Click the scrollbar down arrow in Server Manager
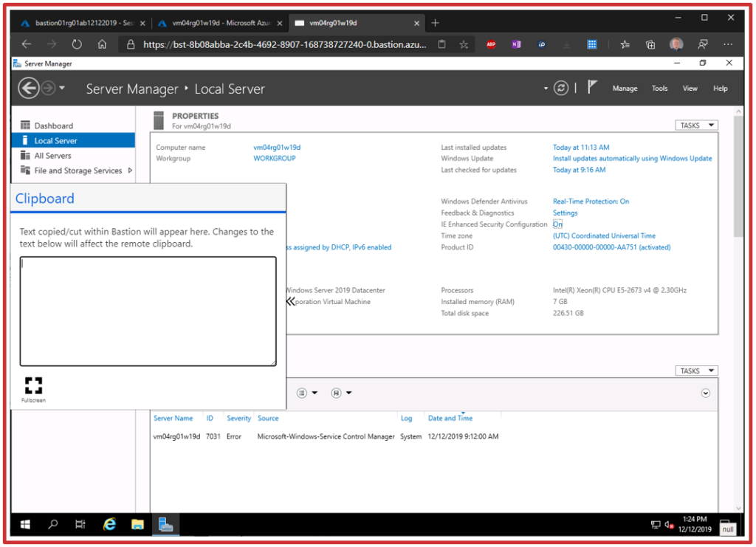Image resolution: width=756 pixels, height=547 pixels. click(x=738, y=509)
